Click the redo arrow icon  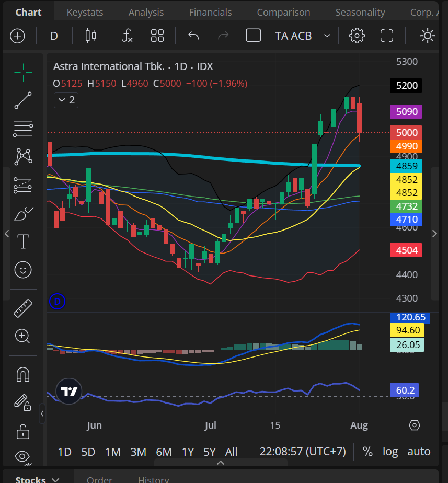pos(223,36)
